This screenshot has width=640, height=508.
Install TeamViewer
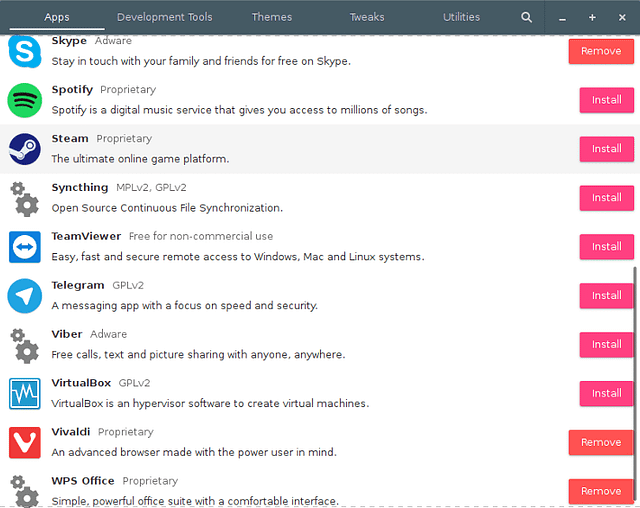point(607,246)
